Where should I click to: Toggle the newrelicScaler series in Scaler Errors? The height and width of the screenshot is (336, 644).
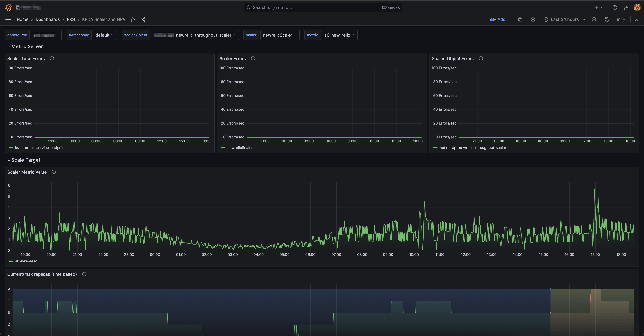point(240,148)
